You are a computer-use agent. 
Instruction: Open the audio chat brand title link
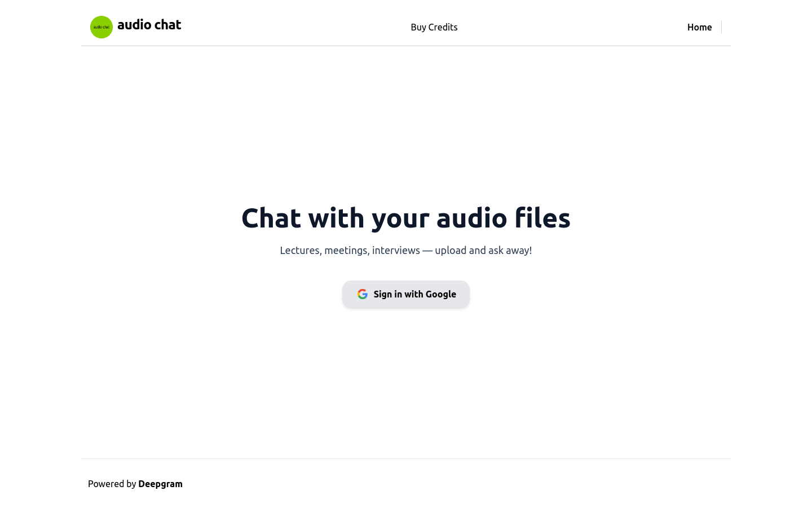[149, 25]
